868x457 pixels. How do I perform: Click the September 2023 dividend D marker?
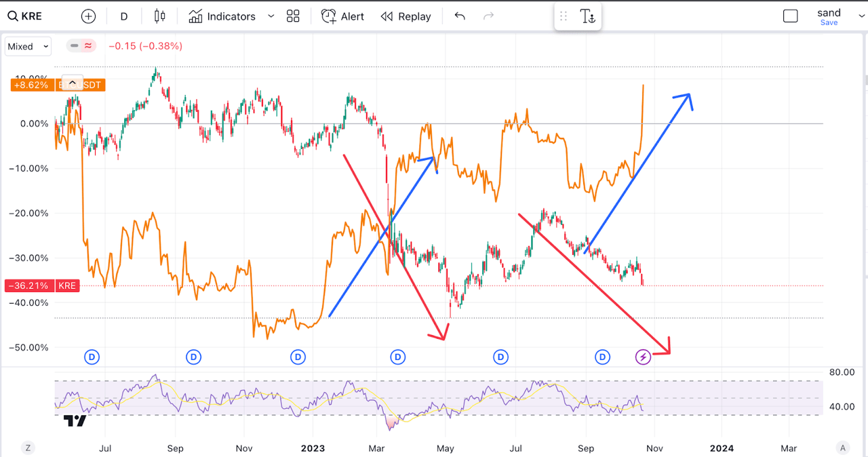click(602, 357)
